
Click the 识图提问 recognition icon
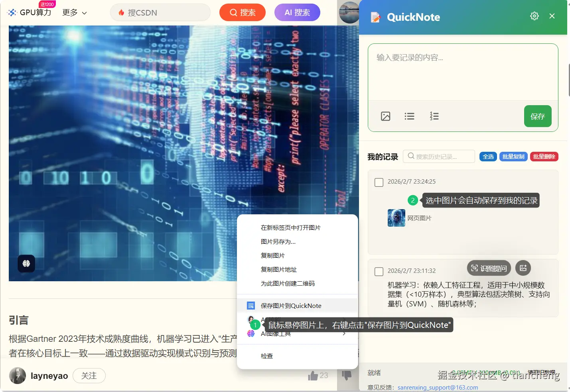click(489, 268)
